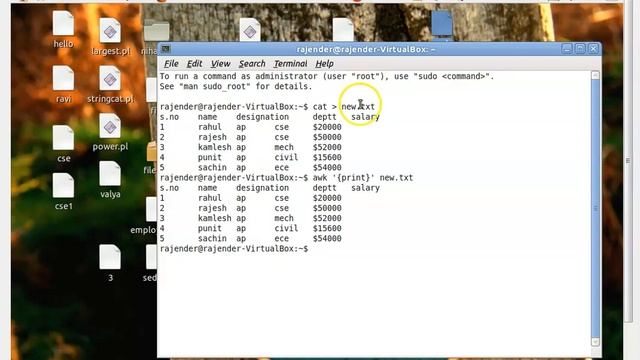Open power.pl Perl script icon
The image size is (640, 360).
pos(110,127)
